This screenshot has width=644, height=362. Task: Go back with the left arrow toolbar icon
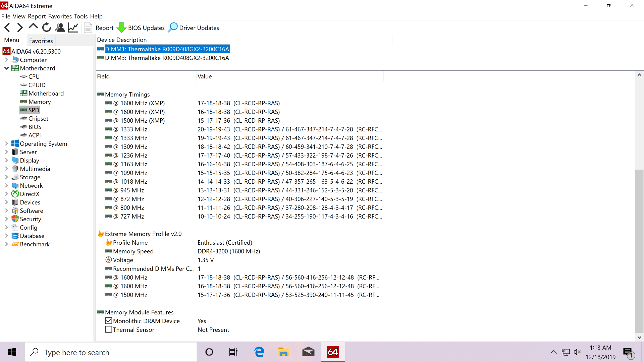[x=7, y=27]
